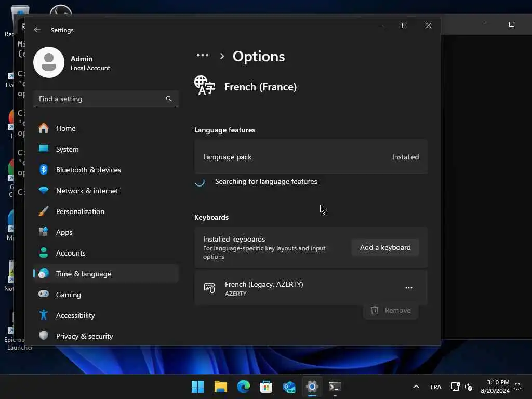Open Network & internet settings
Image resolution: width=532 pixels, height=399 pixels.
coord(106,191)
